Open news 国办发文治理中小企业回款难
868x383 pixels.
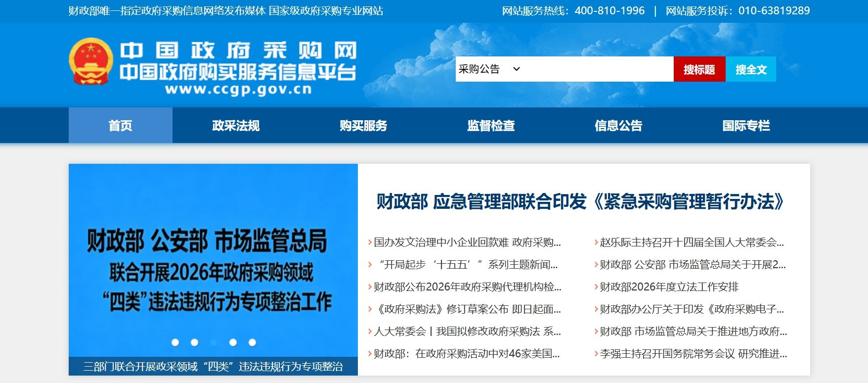467,242
